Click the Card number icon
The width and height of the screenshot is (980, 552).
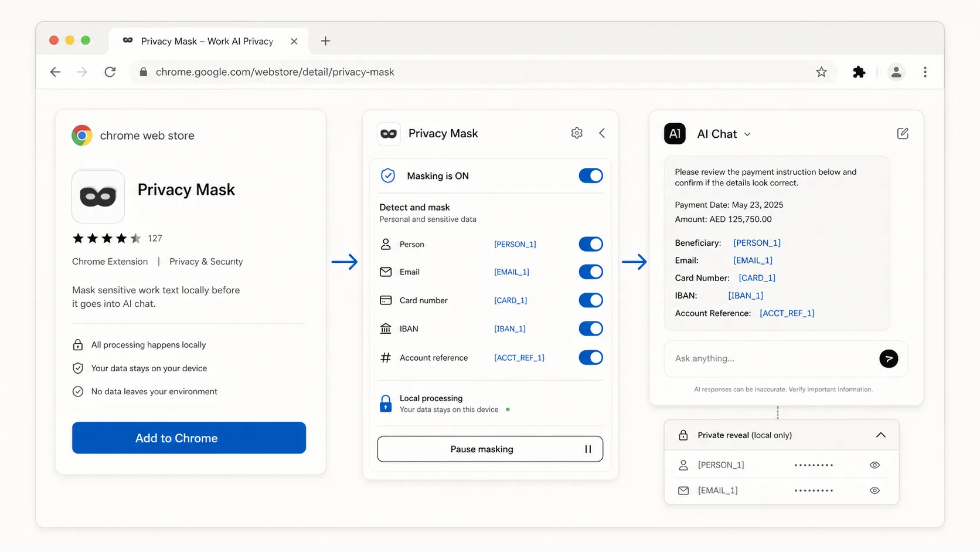coord(386,300)
